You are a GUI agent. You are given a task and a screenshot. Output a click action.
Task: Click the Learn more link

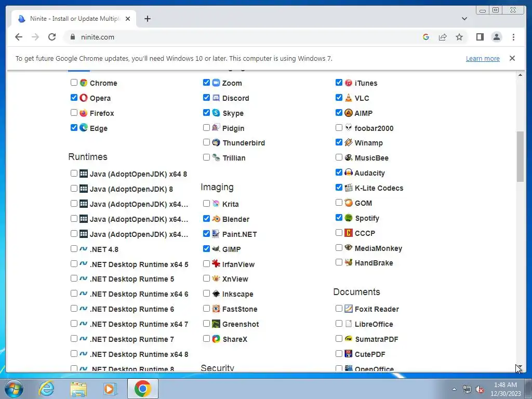(x=483, y=58)
